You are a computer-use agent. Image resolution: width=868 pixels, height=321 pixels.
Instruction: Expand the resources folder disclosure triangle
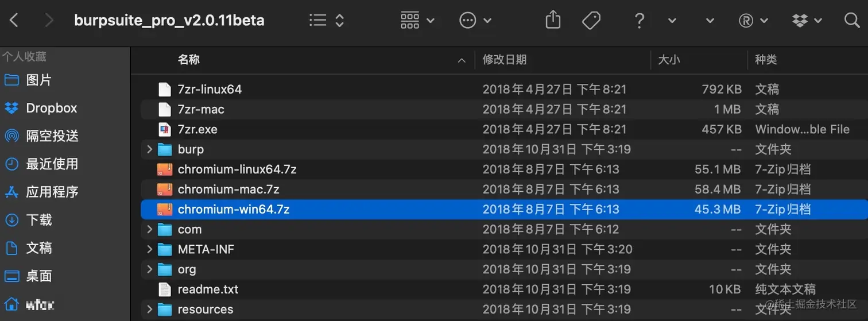click(x=149, y=309)
